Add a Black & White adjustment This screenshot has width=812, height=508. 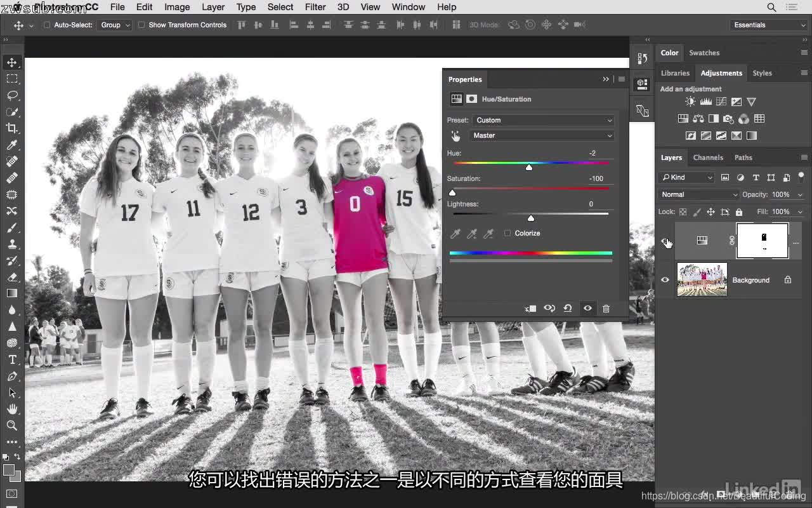pos(713,119)
